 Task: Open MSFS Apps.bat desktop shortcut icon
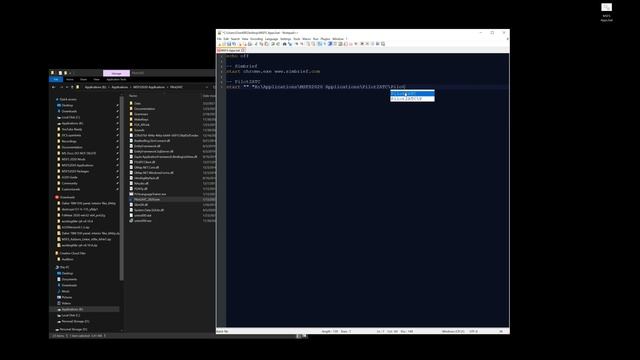click(x=607, y=12)
